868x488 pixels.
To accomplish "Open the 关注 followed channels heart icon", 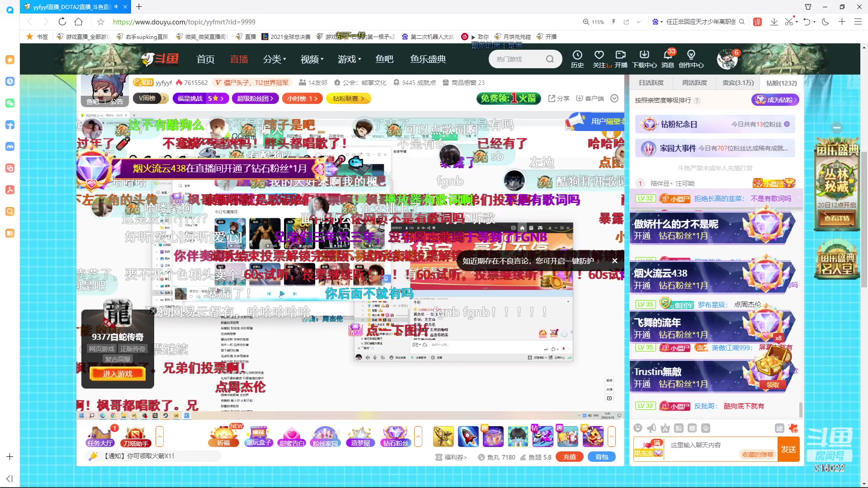I will (x=599, y=59).
